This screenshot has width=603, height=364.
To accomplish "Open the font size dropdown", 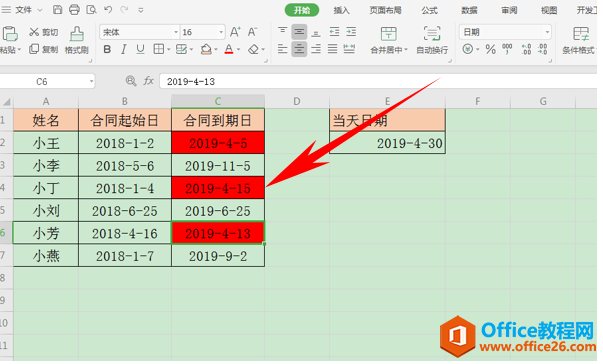I will pyautogui.click(x=221, y=32).
